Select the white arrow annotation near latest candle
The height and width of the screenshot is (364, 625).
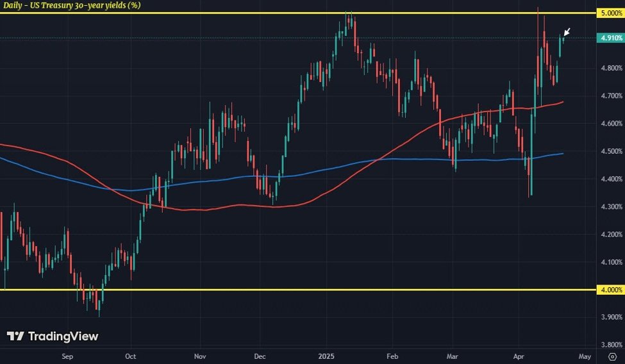(x=567, y=32)
